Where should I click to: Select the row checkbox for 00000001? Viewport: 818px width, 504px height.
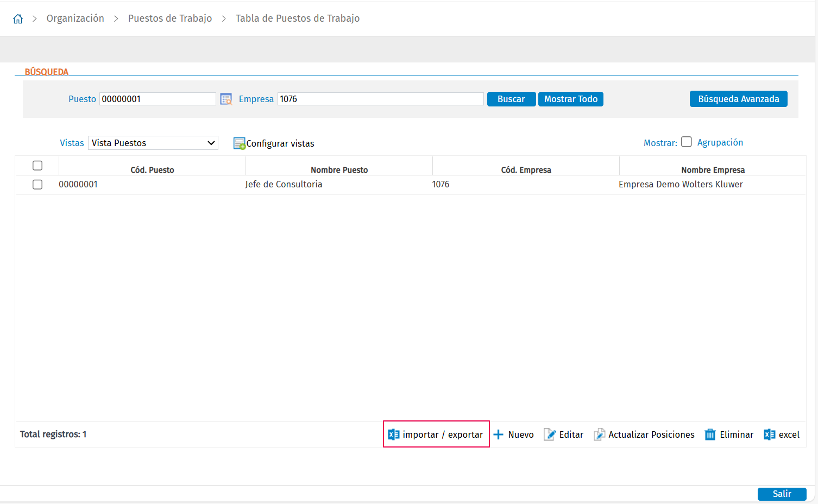click(x=37, y=185)
